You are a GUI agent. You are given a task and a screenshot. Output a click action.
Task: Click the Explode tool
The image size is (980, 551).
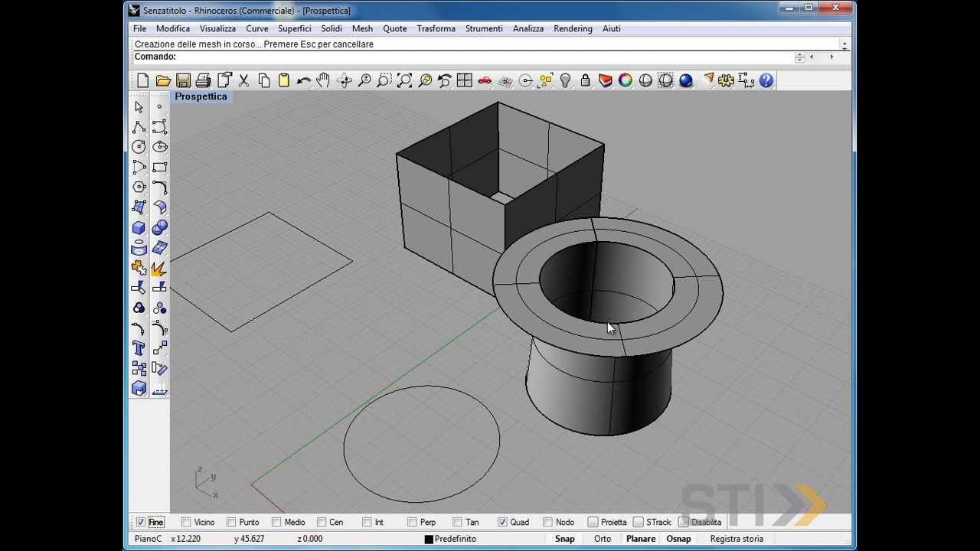(x=159, y=268)
